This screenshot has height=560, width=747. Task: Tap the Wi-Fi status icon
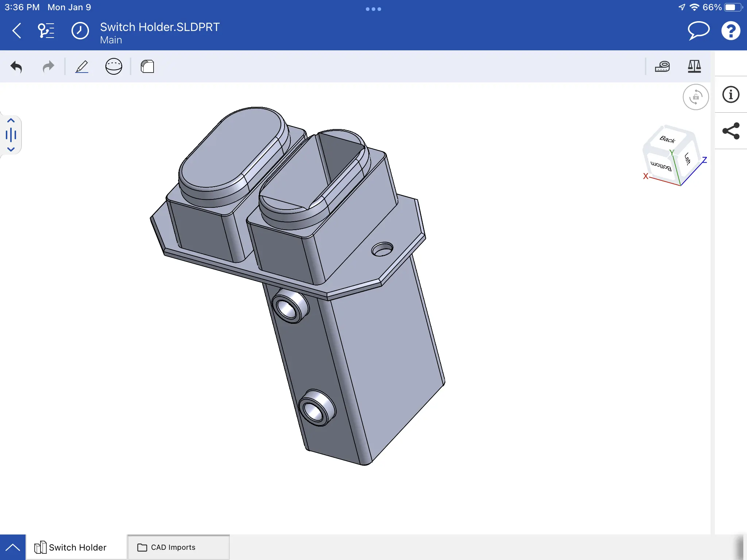pyautogui.click(x=694, y=7)
